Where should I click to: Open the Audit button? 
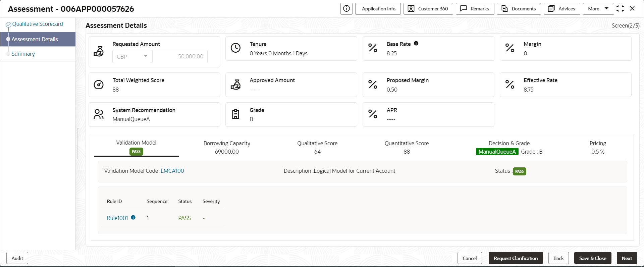pyautogui.click(x=17, y=258)
